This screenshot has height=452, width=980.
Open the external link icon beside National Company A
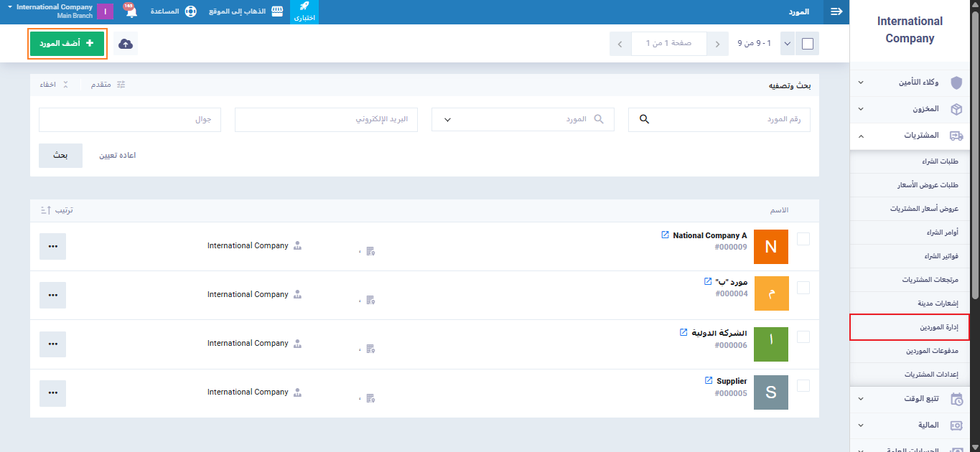pos(665,235)
